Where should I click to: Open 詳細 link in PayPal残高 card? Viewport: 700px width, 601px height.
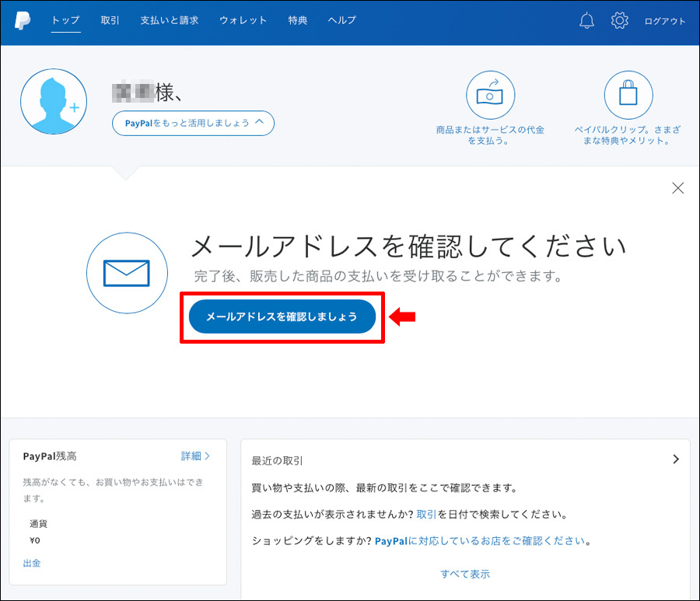[x=195, y=456]
